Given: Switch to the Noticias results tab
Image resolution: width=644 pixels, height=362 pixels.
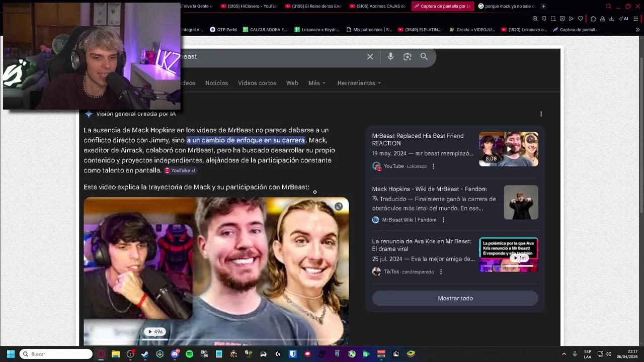Looking at the screenshot, I should point(216,83).
